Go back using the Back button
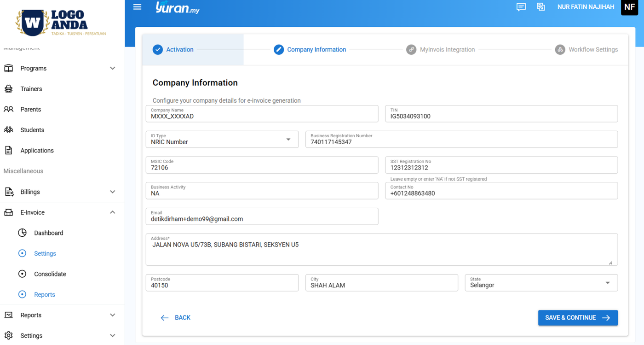Screen dimensions: 644x345 click(x=176, y=318)
